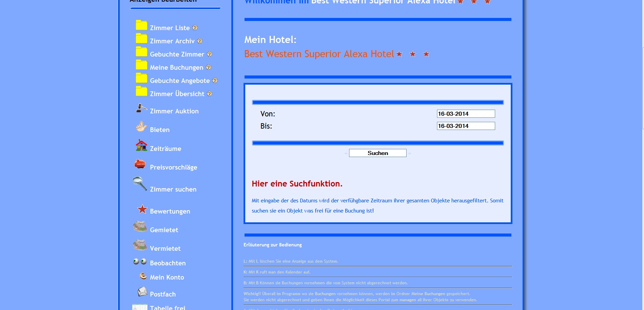Click the help icon next to Gebuchte Zimmer
Screen dimensions: 644x310
click(x=209, y=54)
